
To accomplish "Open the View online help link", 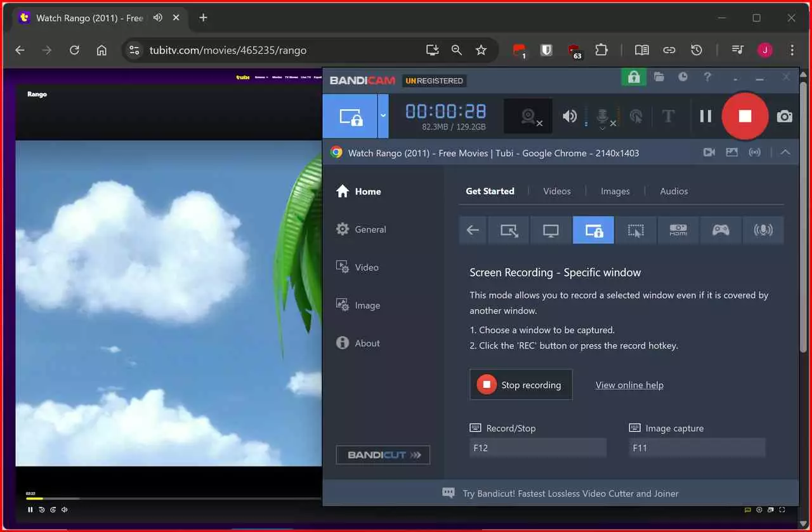I will pos(629,385).
